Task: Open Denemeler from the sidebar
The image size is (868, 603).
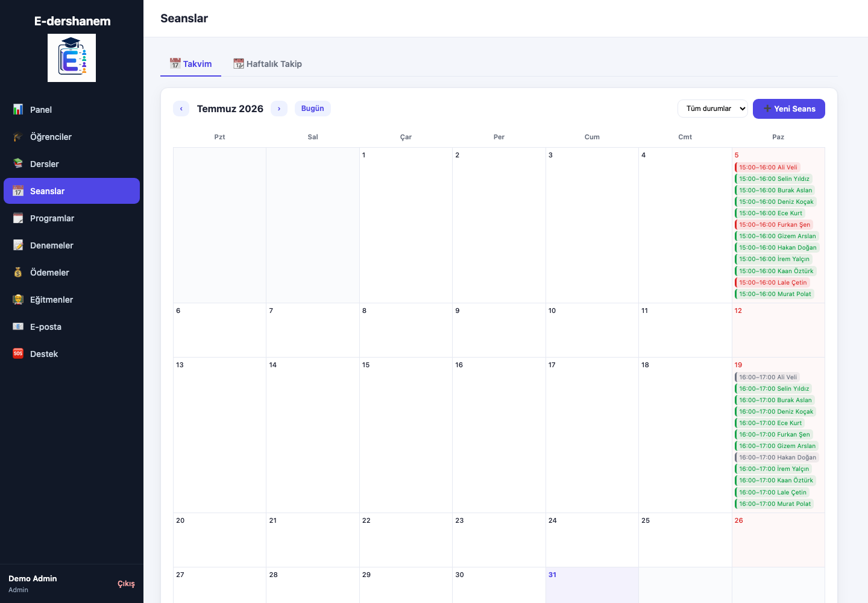Action: (72, 245)
